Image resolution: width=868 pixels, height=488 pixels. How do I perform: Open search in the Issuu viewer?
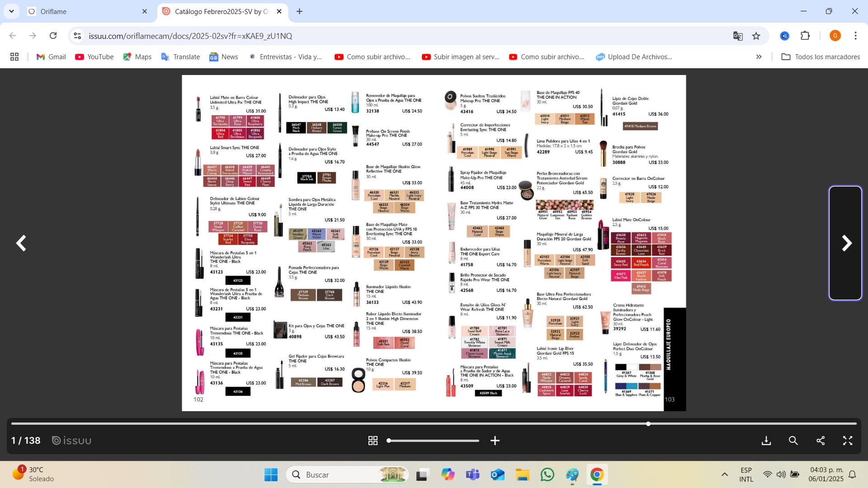coord(793,441)
